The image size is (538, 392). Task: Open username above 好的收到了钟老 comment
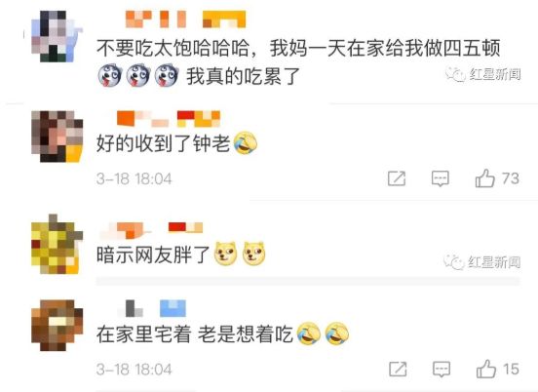[x=169, y=119]
